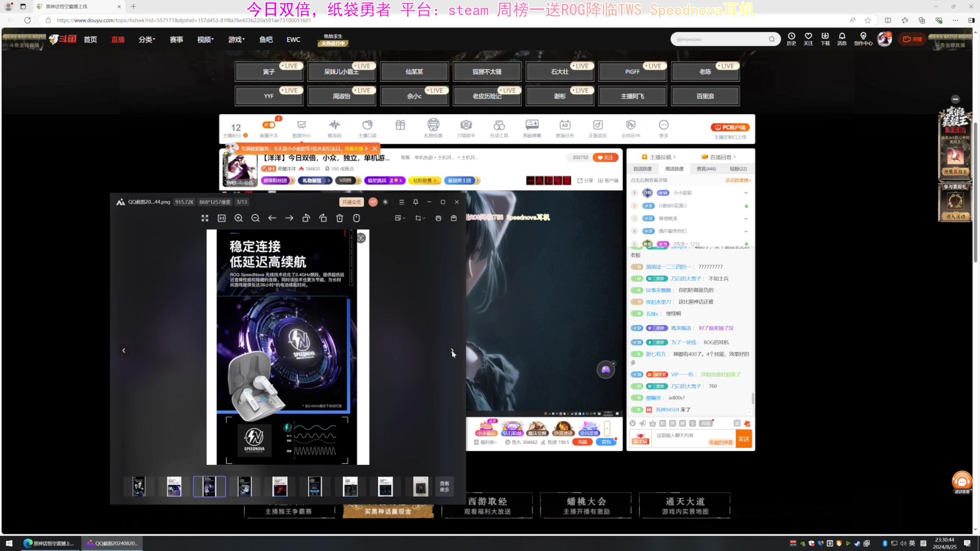Screen dimensions: 980x551
Task: Open 星海任务 ad tasks
Action: [565, 129]
